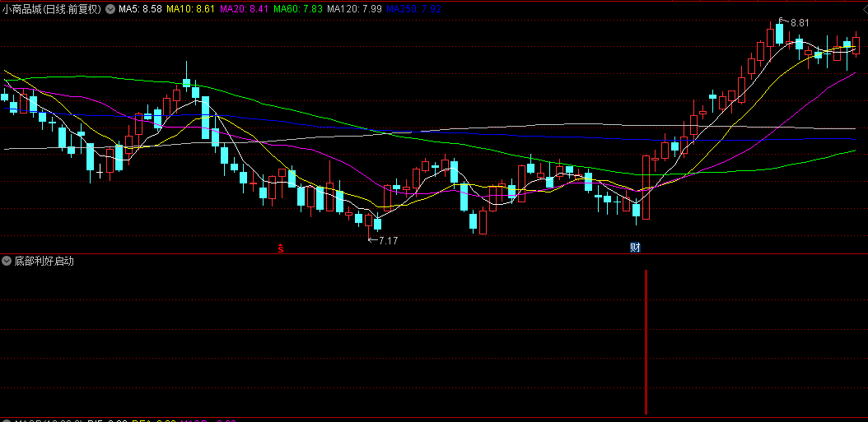Open the red S signal marker
The width and height of the screenshot is (868, 422).
[281, 248]
